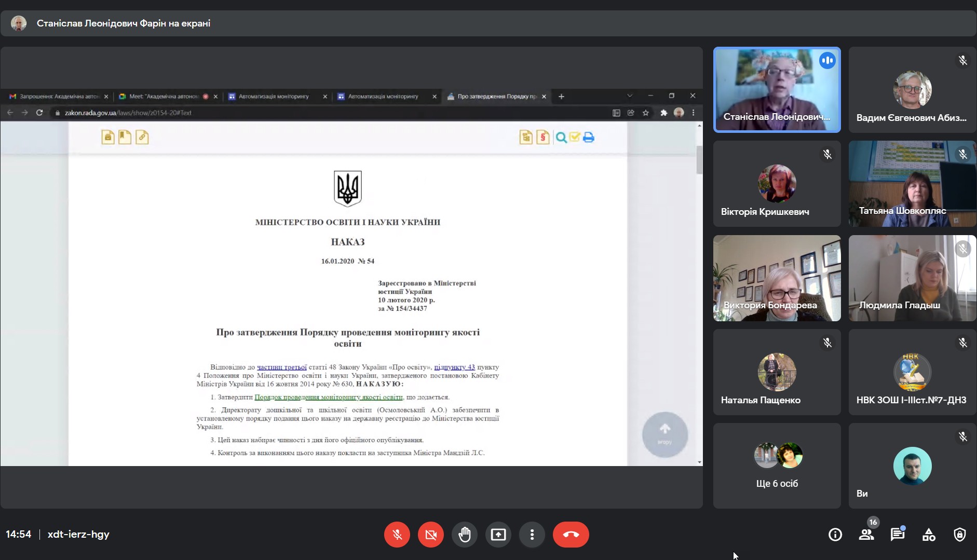Image resolution: width=977 pixels, height=560 pixels.
Task: Select Вікторія Кришкевич participant tile
Action: pyautogui.click(x=777, y=184)
